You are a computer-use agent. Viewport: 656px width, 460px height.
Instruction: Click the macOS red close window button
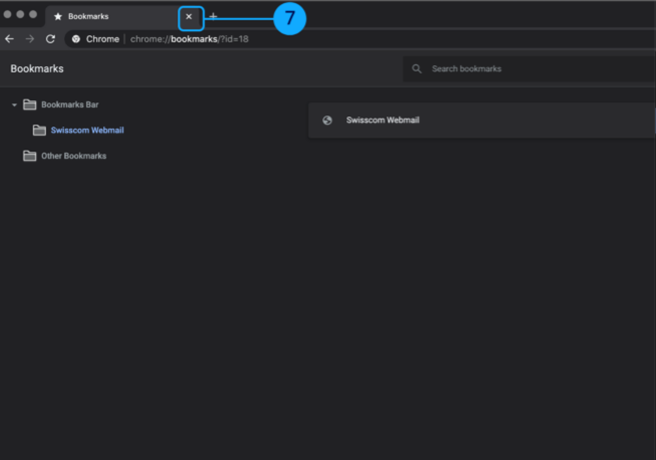(x=7, y=14)
